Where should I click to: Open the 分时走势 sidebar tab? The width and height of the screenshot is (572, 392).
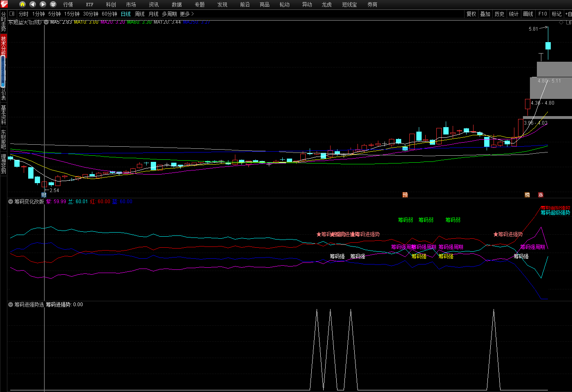[x=3, y=22]
